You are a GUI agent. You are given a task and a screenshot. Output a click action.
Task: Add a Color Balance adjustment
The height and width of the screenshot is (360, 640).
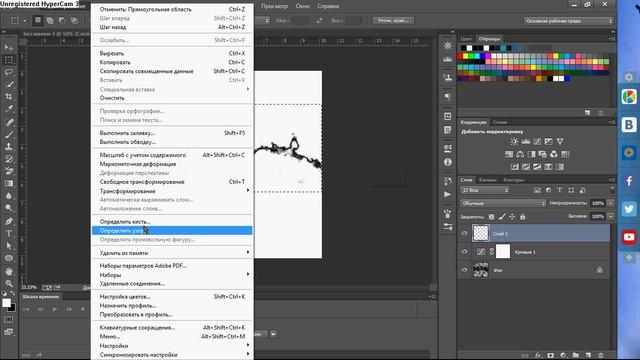click(x=520, y=154)
